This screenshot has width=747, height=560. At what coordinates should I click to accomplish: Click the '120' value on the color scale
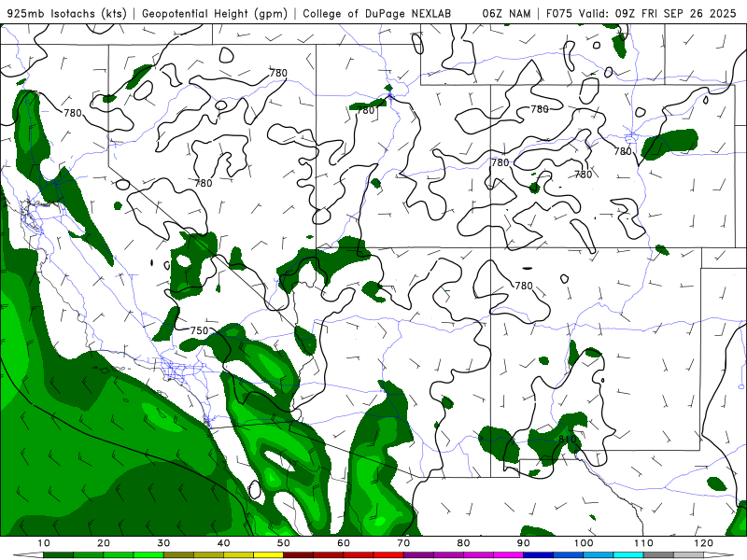point(704,543)
